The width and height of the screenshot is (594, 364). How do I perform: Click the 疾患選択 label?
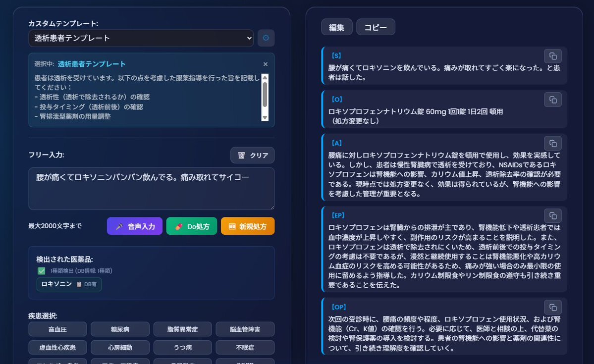[x=43, y=315]
